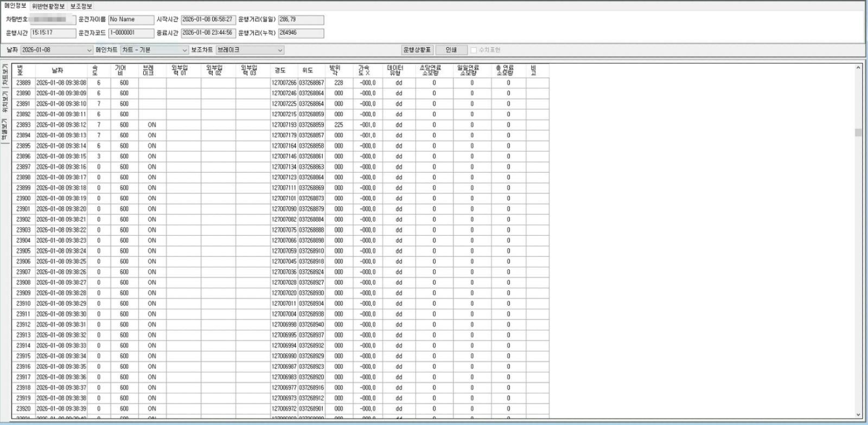Open the 보조정보 tab
The width and height of the screenshot is (868, 425).
[x=81, y=6]
